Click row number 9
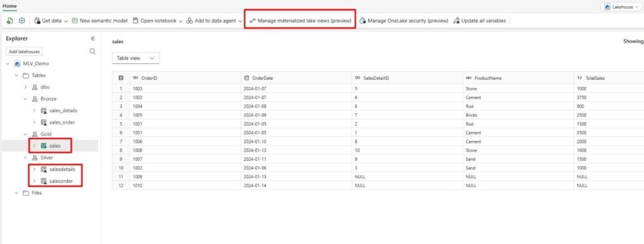This screenshot has width=644, height=244. click(121, 159)
